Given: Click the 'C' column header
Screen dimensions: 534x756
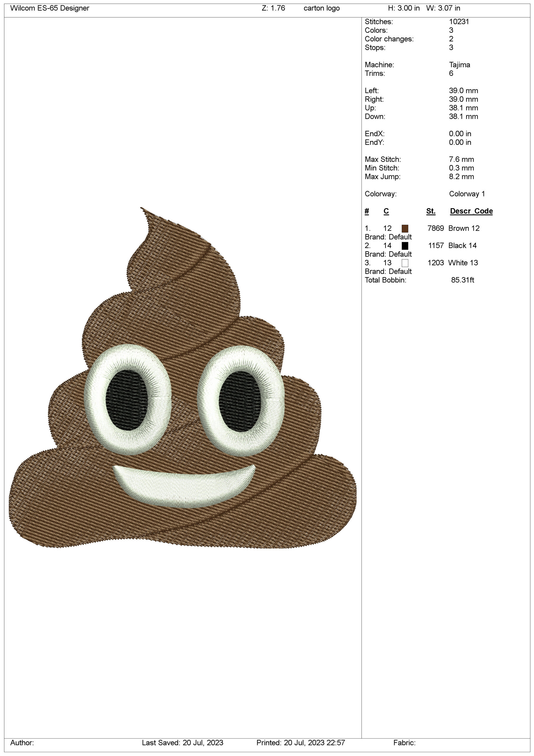Looking at the screenshot, I should [x=386, y=211].
